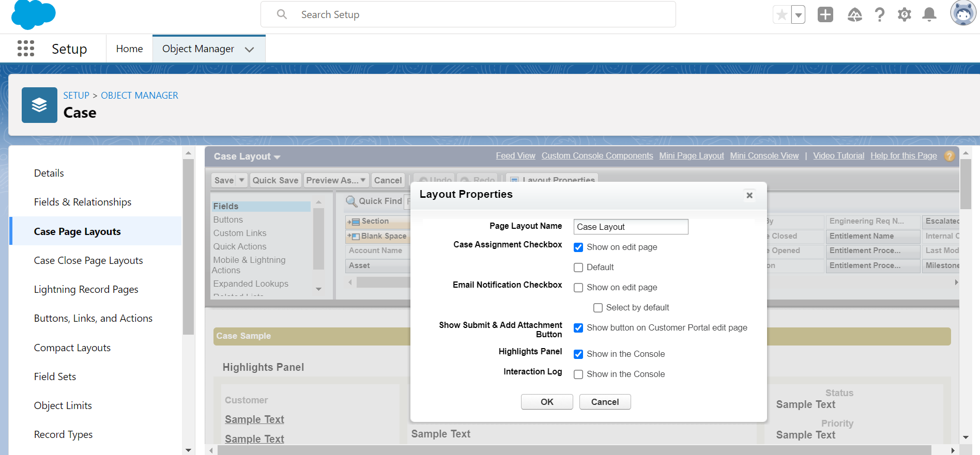Image resolution: width=980 pixels, height=455 pixels.
Task: Click the orange help icon for this page
Action: coord(950,156)
